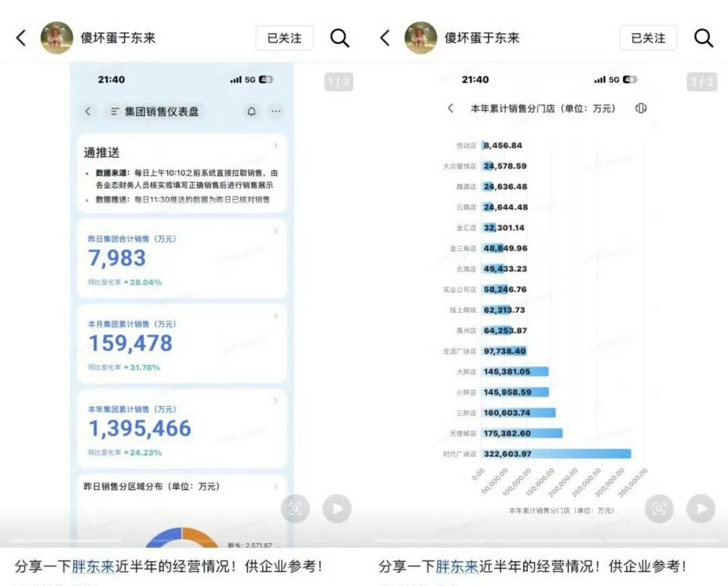
Task: Play the video on the 1/3 slide
Action: pos(337,509)
